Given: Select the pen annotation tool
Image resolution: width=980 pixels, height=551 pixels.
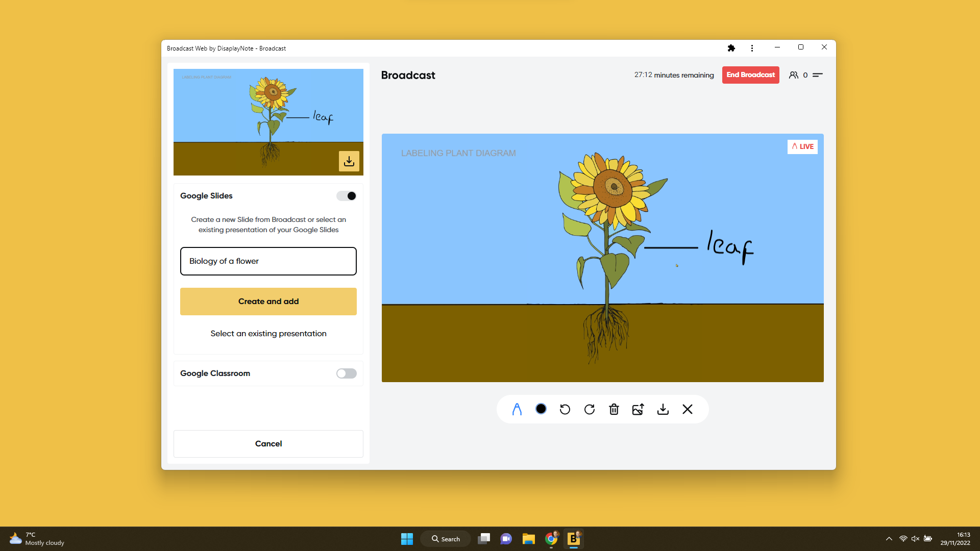Looking at the screenshot, I should coord(517,409).
